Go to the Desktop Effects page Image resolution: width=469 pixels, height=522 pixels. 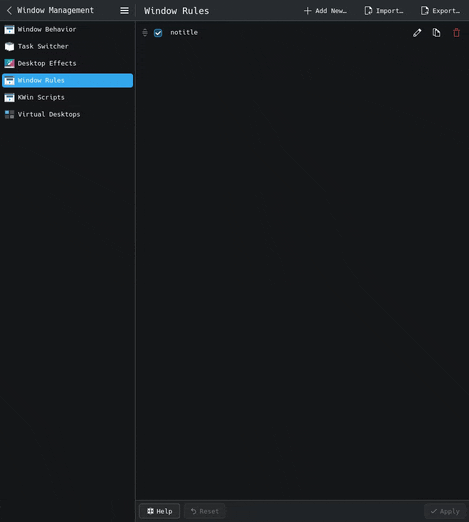tap(67, 64)
